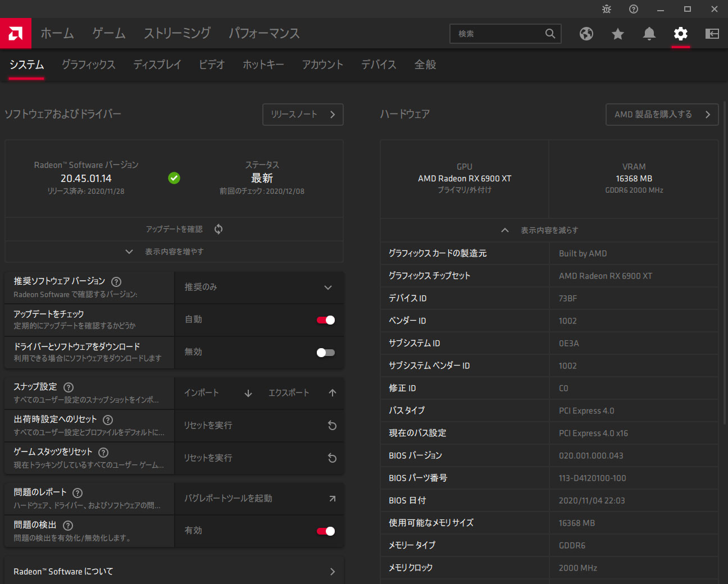Image resolution: width=728 pixels, height=584 pixels.
Task: Show help for ゲーム スタッツをリセット
Action: 103,453
